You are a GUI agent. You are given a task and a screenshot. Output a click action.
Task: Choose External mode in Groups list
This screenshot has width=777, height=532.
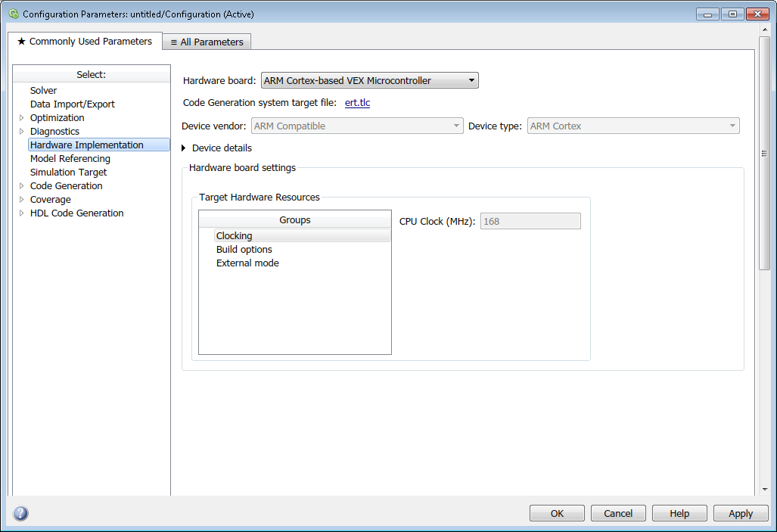[x=247, y=263]
